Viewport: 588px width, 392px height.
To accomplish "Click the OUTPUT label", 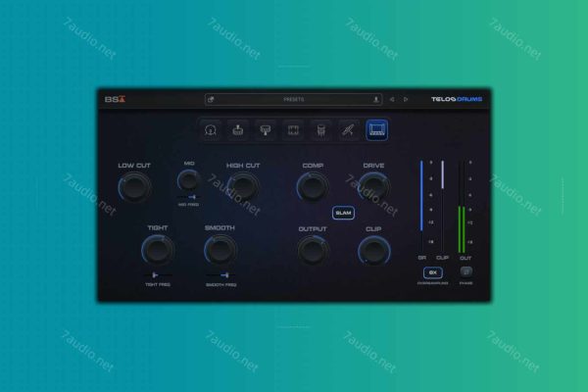I will click(x=313, y=228).
